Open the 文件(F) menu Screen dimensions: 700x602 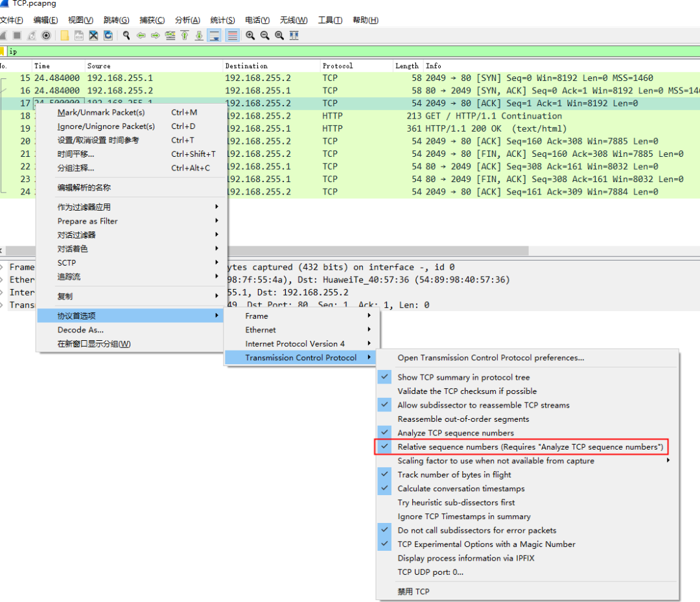pos(12,20)
